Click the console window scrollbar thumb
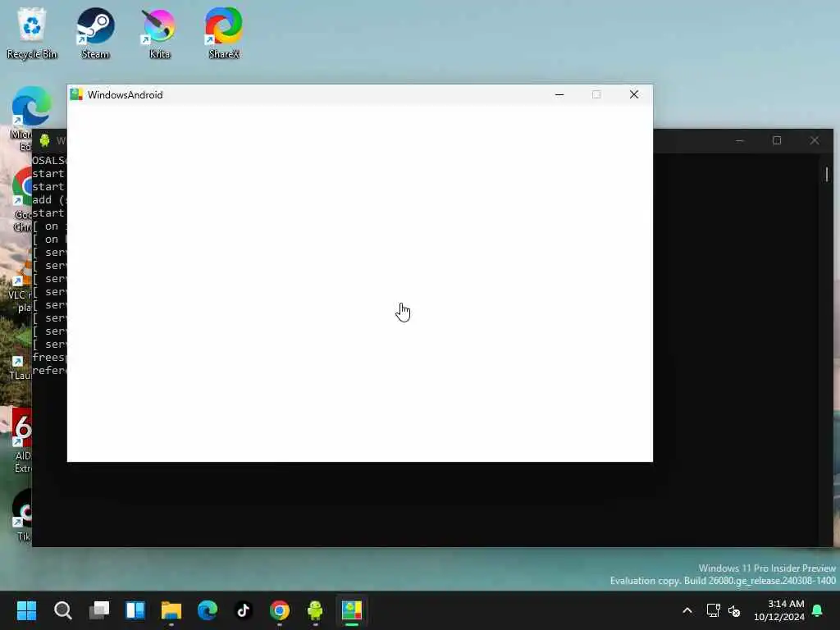The height and width of the screenshot is (630, 840). click(x=827, y=174)
